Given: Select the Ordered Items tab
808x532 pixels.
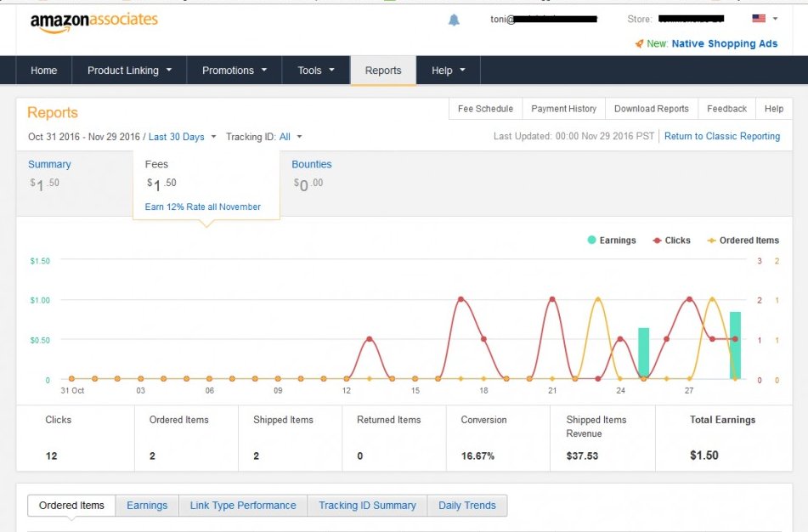Looking at the screenshot, I should (71, 505).
